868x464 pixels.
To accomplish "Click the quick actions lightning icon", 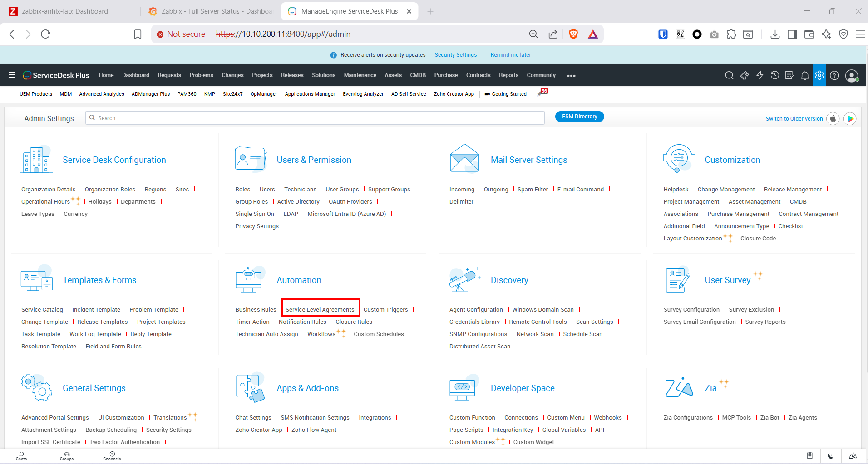I will click(x=759, y=75).
